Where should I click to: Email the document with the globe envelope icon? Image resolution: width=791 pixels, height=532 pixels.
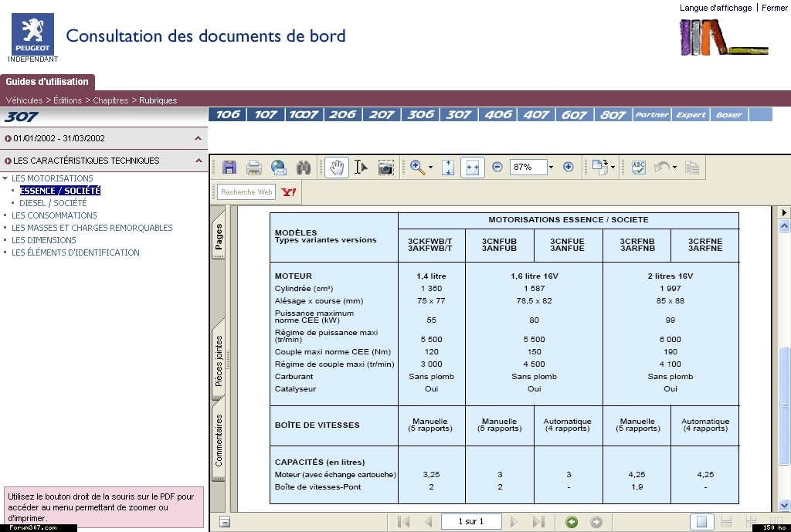point(278,168)
